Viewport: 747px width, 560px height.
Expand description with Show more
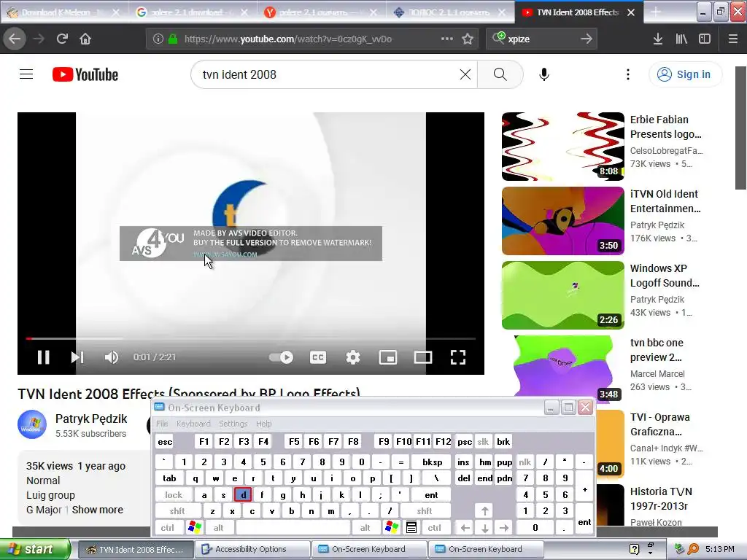(97, 510)
